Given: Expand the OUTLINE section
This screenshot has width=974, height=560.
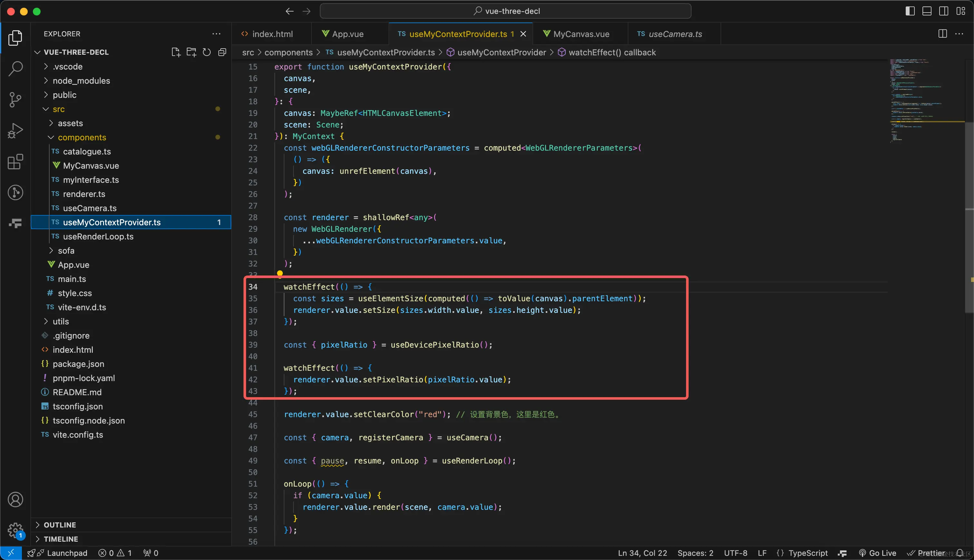Looking at the screenshot, I should [x=60, y=525].
